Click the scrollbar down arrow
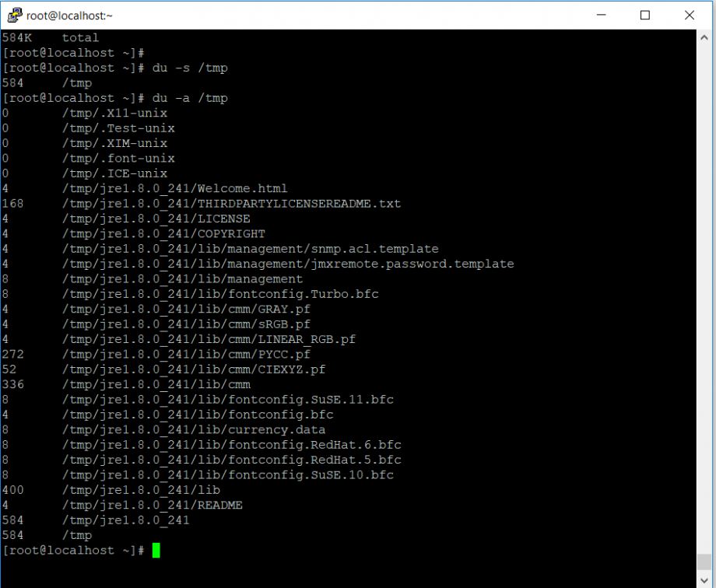The image size is (716, 588). (x=704, y=581)
